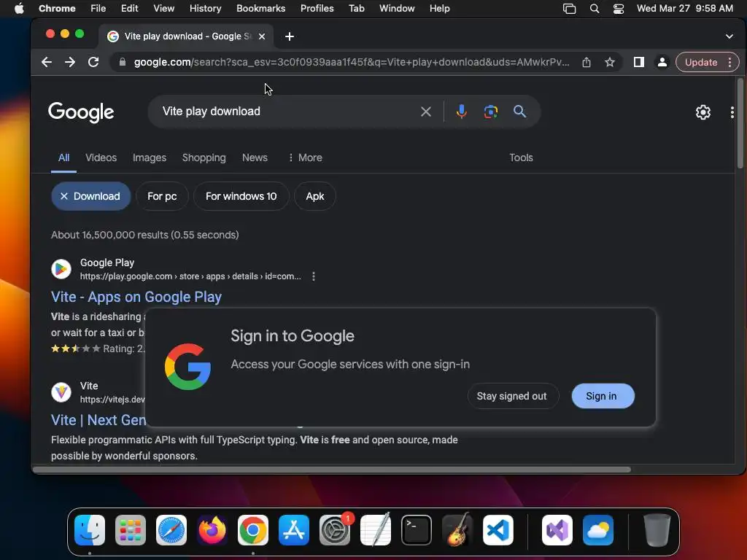
Task: Reload the current page
Action: tap(93, 62)
